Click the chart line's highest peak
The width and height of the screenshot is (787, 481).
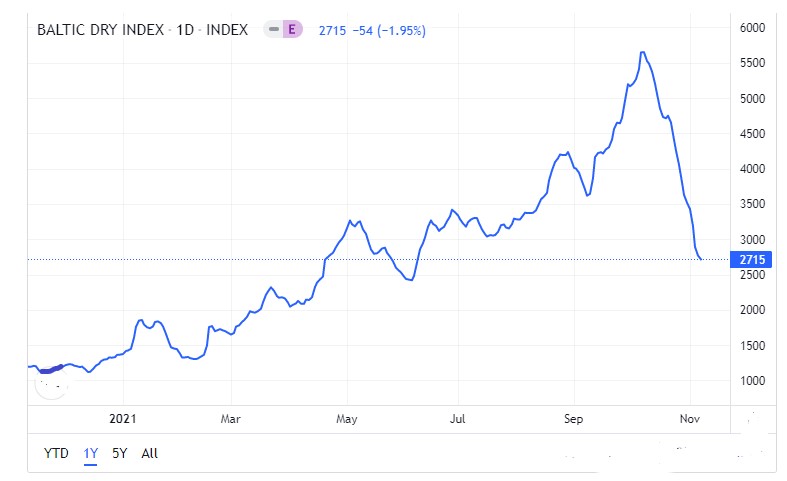tap(643, 52)
